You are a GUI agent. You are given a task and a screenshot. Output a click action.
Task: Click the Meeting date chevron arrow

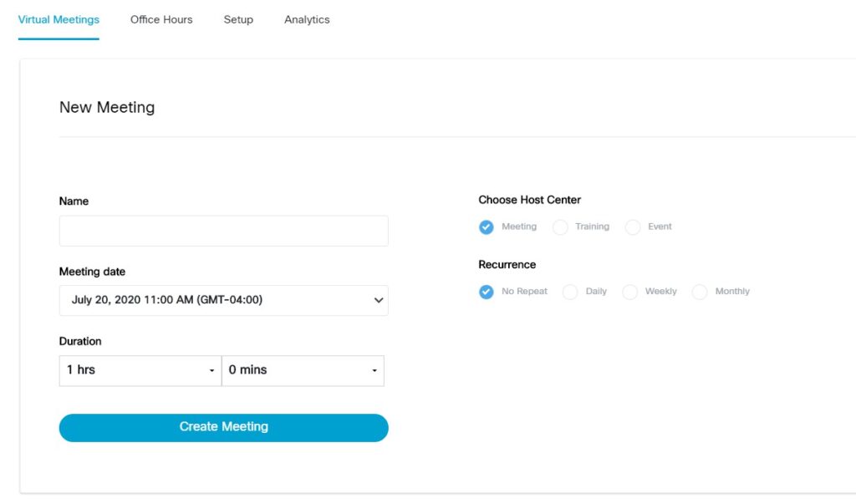379,300
